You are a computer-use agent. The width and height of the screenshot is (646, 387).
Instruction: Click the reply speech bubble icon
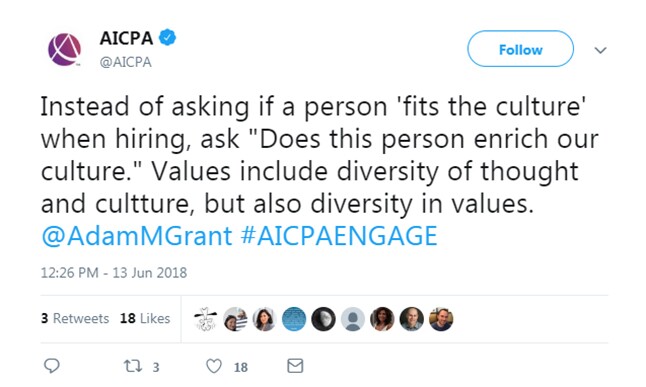click(x=52, y=366)
